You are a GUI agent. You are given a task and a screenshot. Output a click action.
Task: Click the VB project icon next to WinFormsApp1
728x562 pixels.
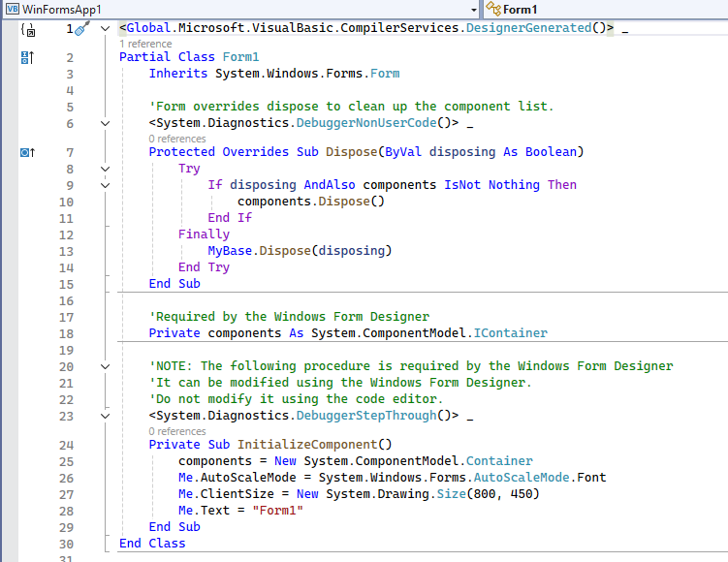click(12, 9)
